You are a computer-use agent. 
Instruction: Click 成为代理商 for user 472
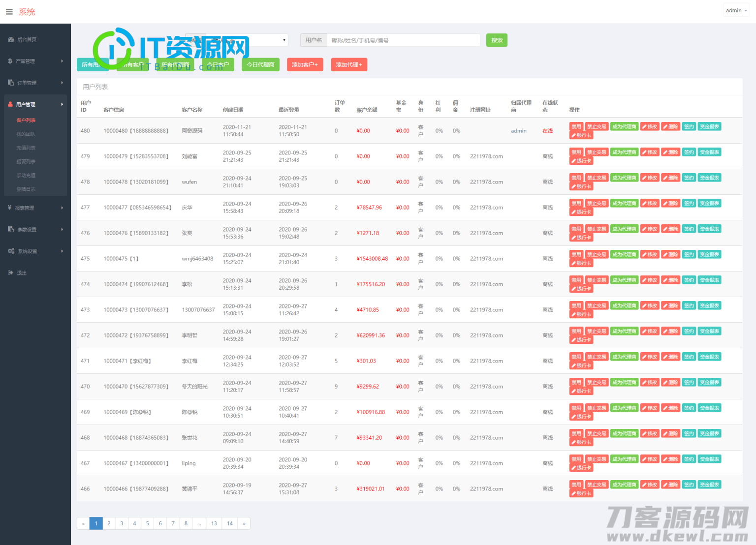coord(625,331)
